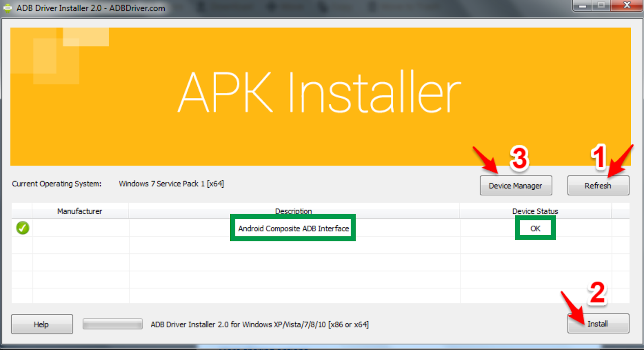The height and width of the screenshot is (350, 644).
Task: Click the green checkmark device icon
Action: tap(23, 228)
